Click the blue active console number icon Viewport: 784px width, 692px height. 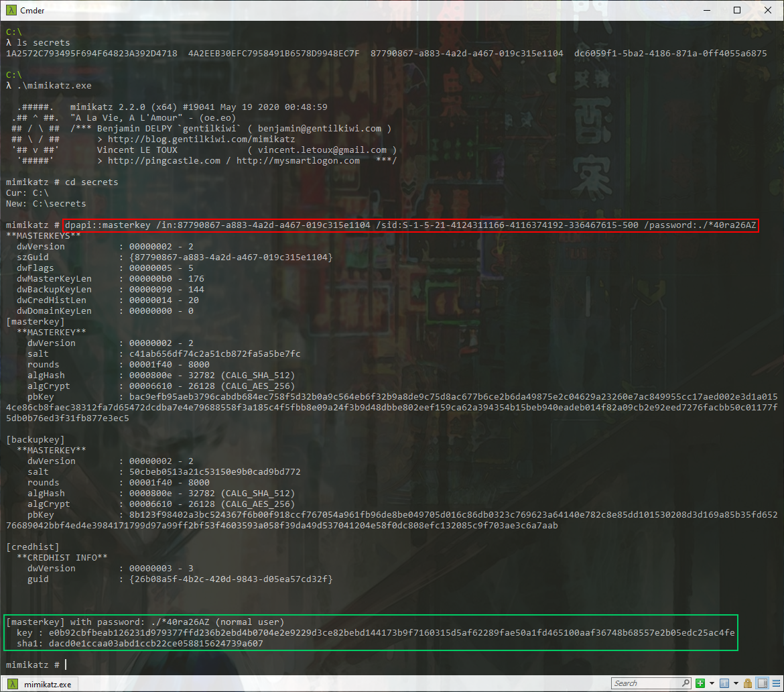724,683
